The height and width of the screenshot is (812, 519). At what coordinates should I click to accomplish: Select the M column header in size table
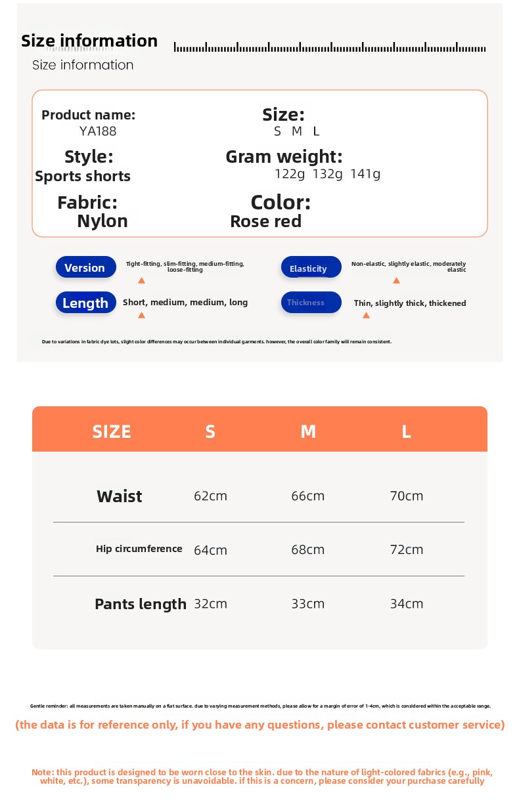point(308,431)
